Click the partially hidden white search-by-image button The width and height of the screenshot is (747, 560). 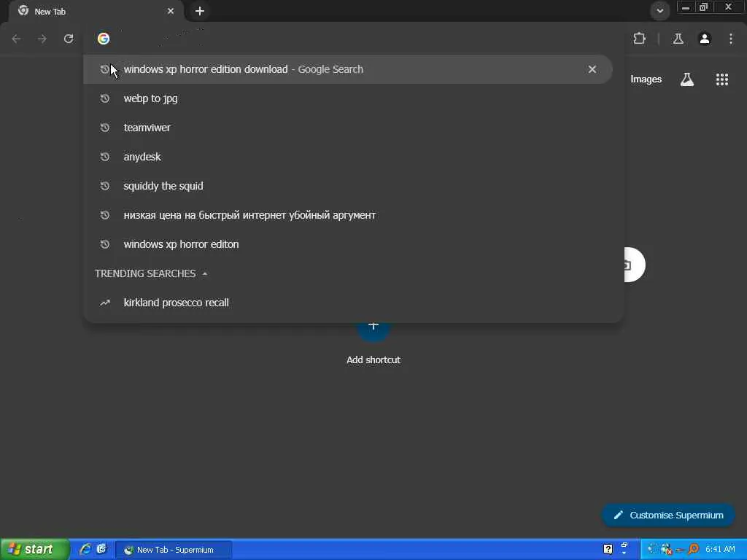[635, 265]
